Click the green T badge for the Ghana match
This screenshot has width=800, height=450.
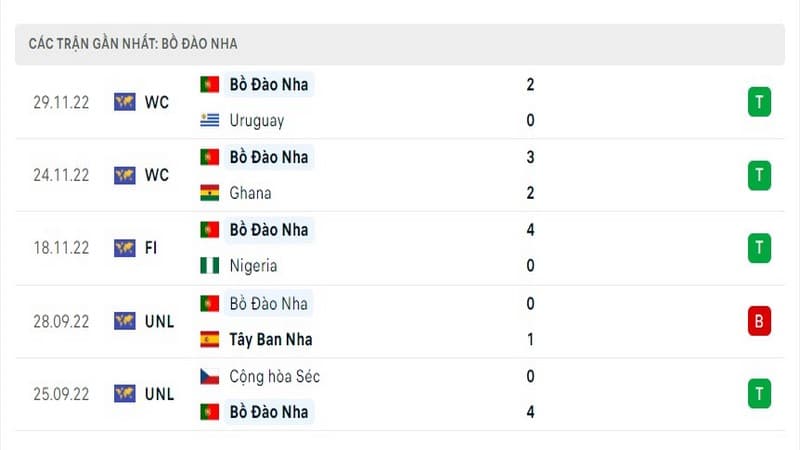point(759,176)
